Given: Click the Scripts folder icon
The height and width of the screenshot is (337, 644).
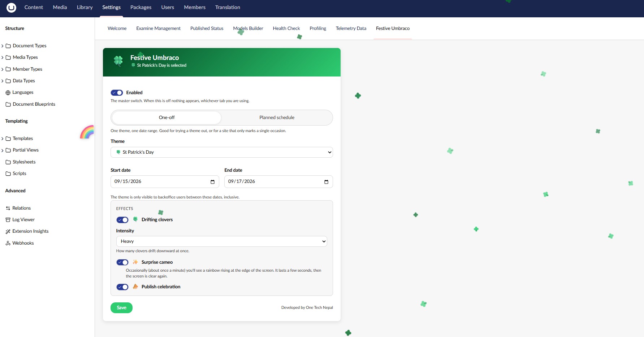Looking at the screenshot, I should coord(8,174).
